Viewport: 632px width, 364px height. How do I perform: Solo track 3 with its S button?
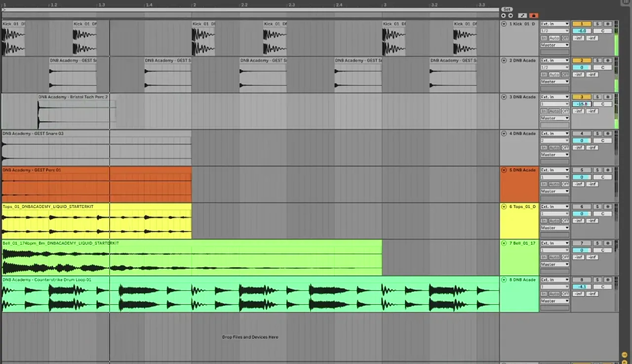coord(597,97)
